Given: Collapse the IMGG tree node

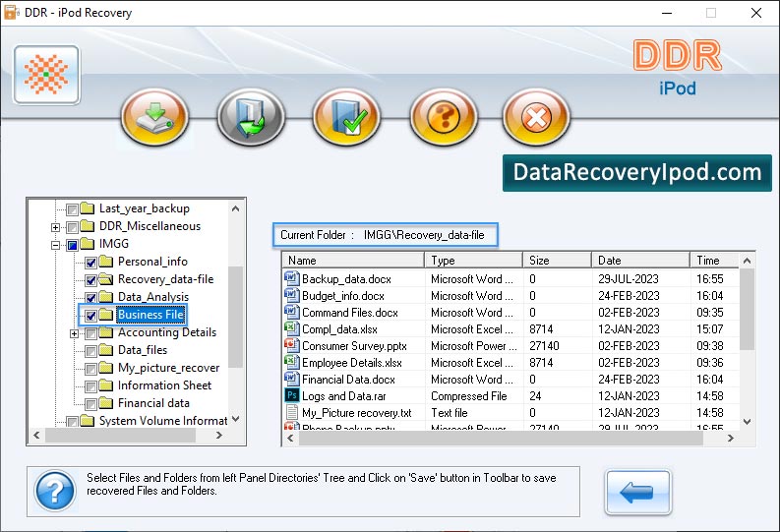Looking at the screenshot, I should point(55,245).
